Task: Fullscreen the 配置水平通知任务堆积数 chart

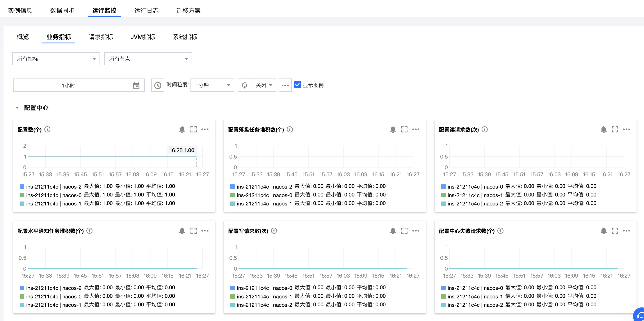Action: coord(194,231)
